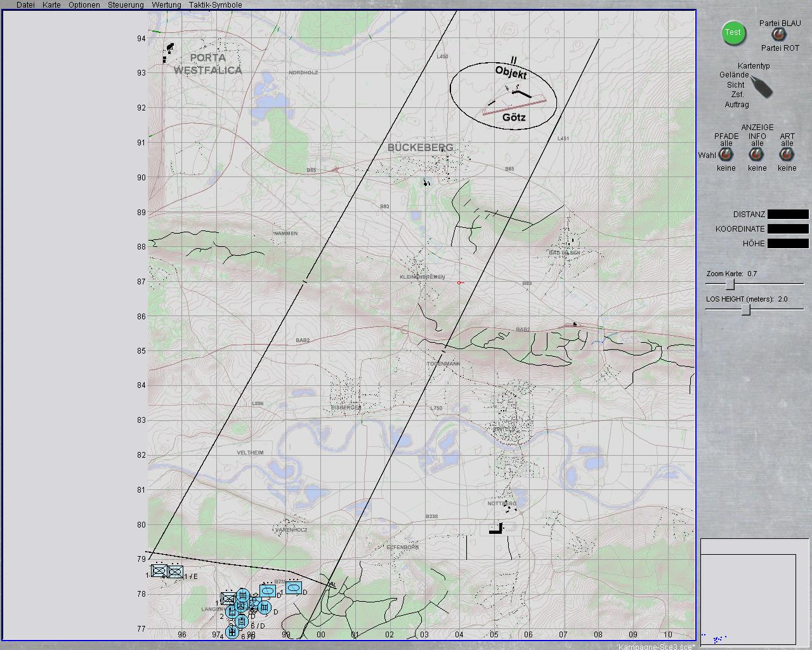Select the leftmost infantry unit symbol labeled 1
The width and height of the screenshot is (812, 650).
[159, 571]
